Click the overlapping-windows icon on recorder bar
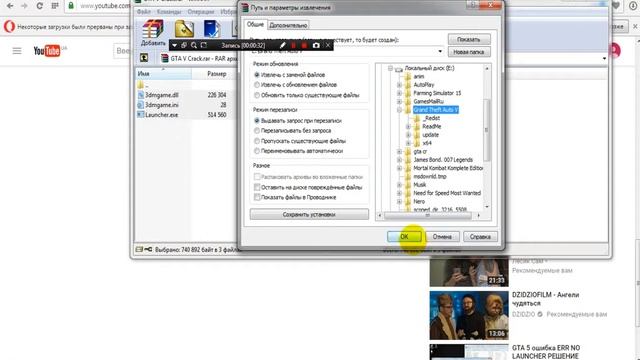 (x=184, y=45)
